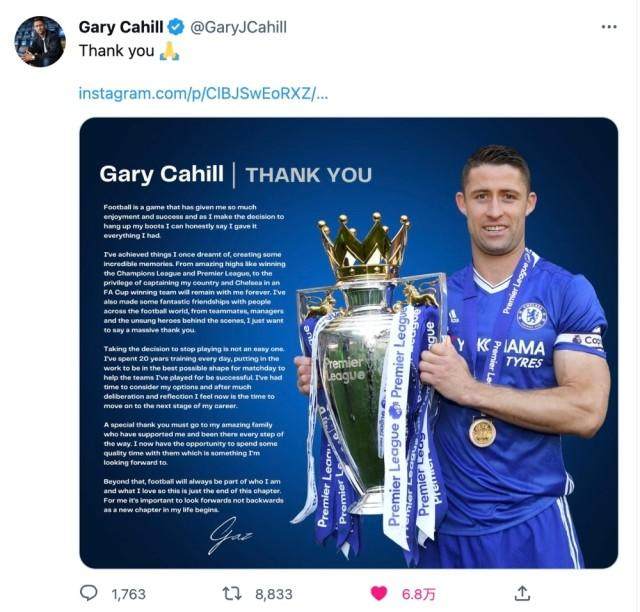Open the instagram.com/p/CIBJSwEoRXZ link

(x=203, y=93)
